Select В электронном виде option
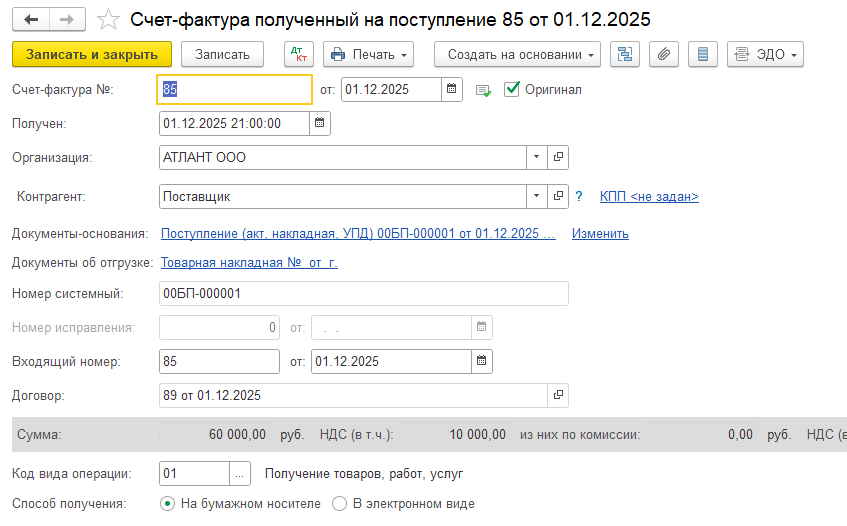Screen dimensions: 847x526 pos(339,504)
